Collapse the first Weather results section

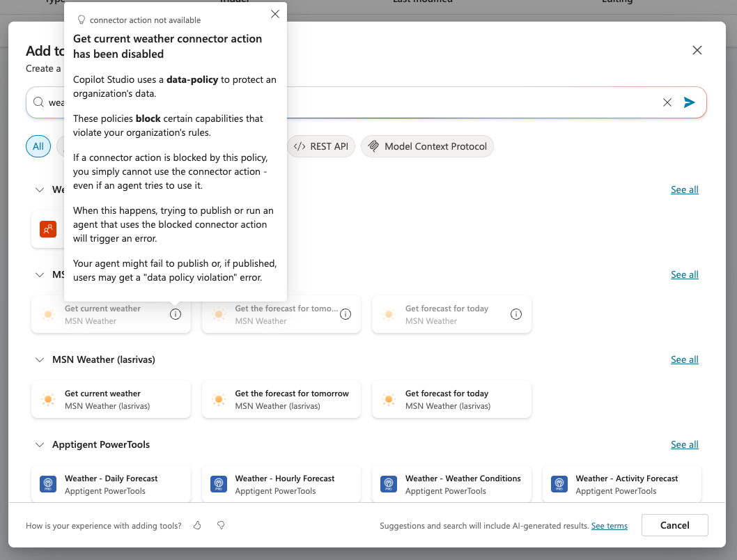click(x=40, y=189)
